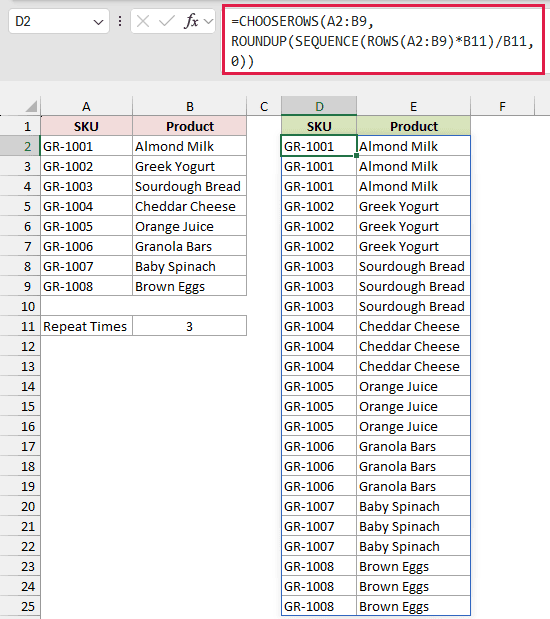Click the green SKU header in column D
Image resolution: width=550 pixels, height=619 pixels.
click(319, 126)
